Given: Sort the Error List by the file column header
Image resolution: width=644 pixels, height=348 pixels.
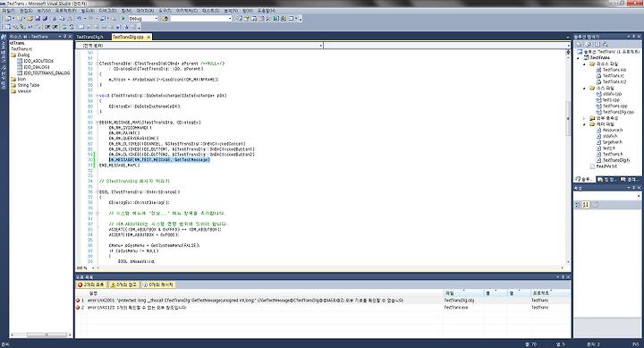Looking at the screenshot, I should tap(463, 293).
